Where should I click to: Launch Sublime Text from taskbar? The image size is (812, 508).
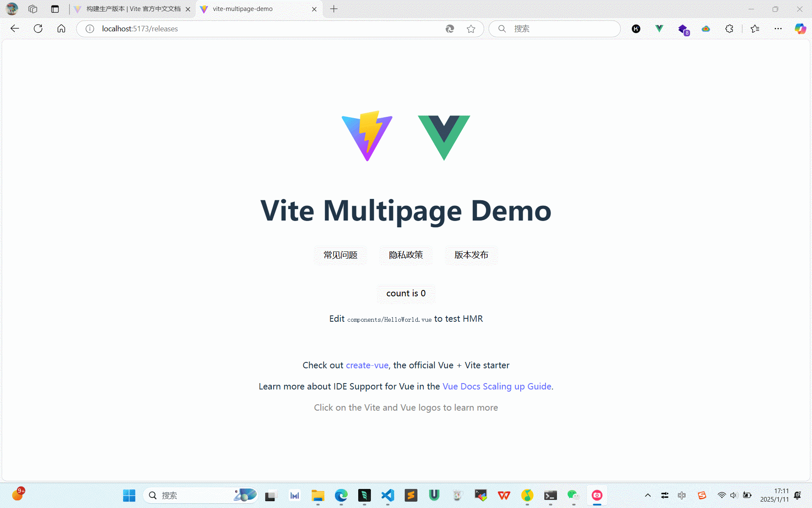411,495
